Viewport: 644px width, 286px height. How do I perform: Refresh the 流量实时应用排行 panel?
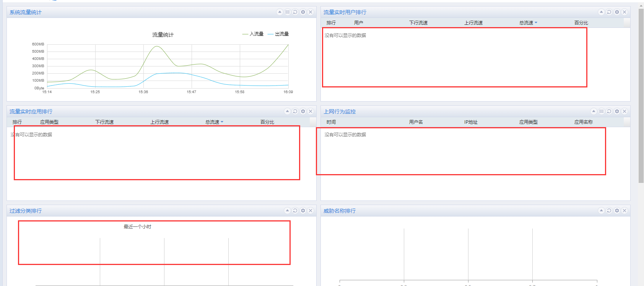[295, 111]
